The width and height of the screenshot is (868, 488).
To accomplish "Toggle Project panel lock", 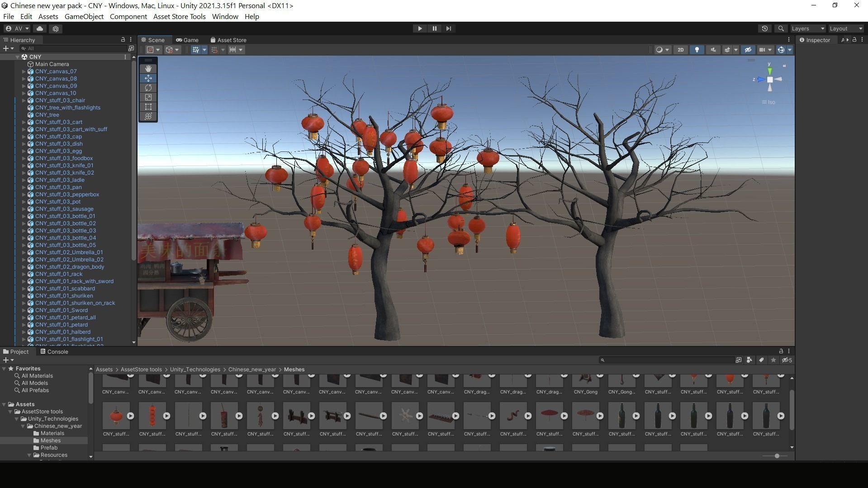I will [781, 351].
